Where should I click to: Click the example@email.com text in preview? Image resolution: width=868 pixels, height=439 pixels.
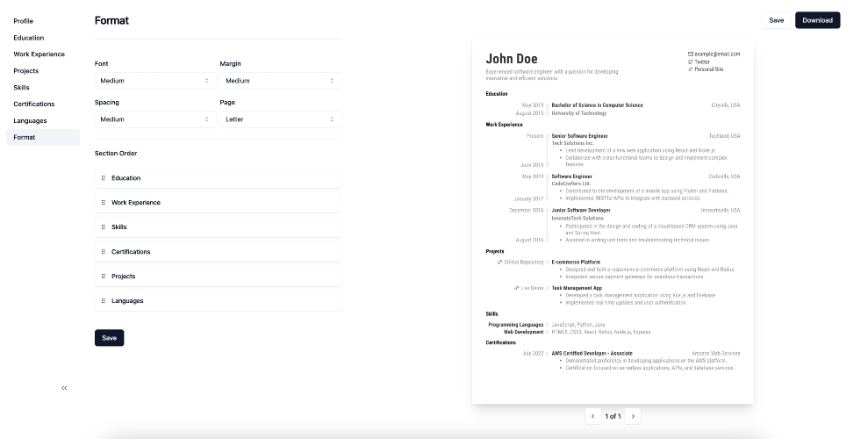coord(717,54)
